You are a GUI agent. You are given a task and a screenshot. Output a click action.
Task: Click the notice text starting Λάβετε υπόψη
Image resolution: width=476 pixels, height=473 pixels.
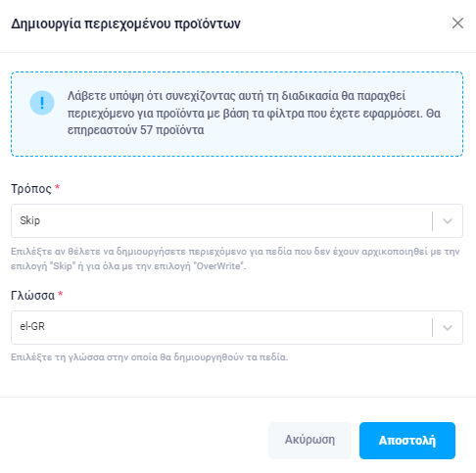(x=254, y=113)
